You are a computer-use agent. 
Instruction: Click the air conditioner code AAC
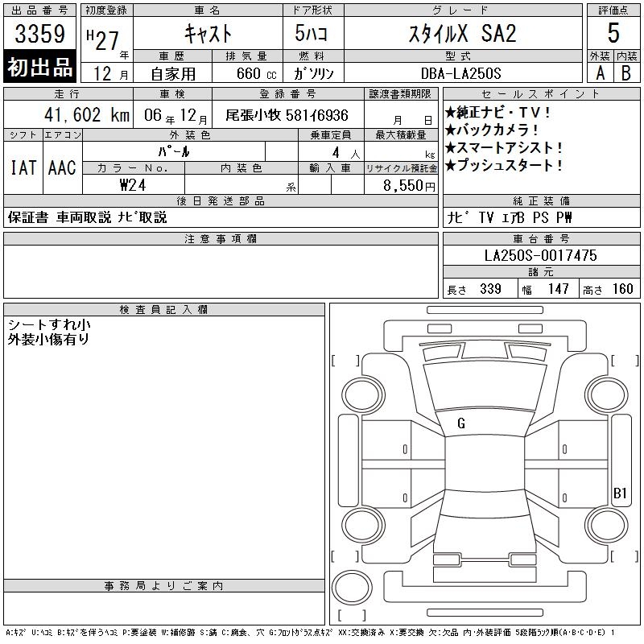tap(62, 167)
